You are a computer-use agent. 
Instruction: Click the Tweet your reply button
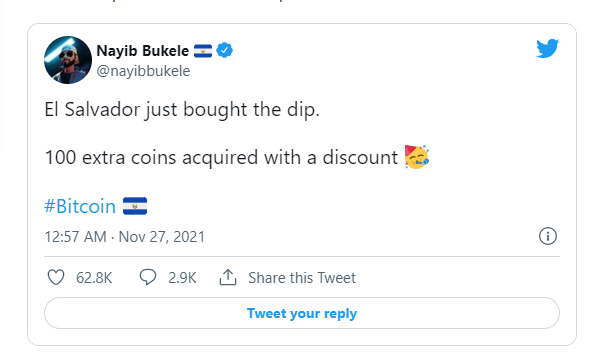click(x=302, y=313)
